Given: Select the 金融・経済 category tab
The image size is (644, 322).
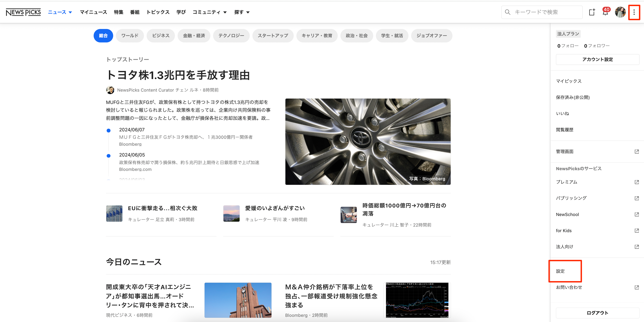Looking at the screenshot, I should pos(194,36).
